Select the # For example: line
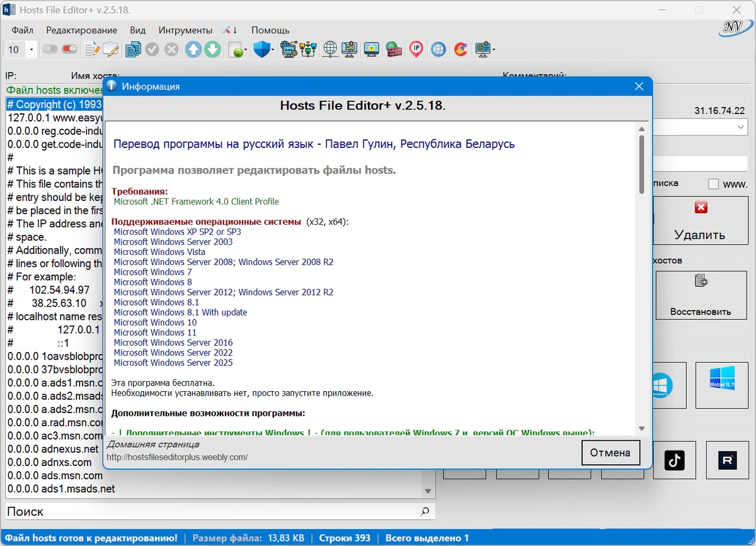 pyautogui.click(x=55, y=277)
